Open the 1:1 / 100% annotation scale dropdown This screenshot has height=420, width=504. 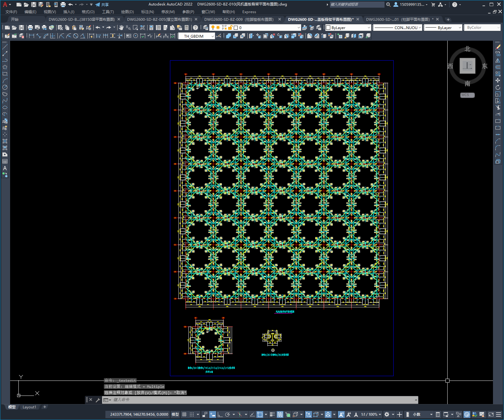[371, 414]
